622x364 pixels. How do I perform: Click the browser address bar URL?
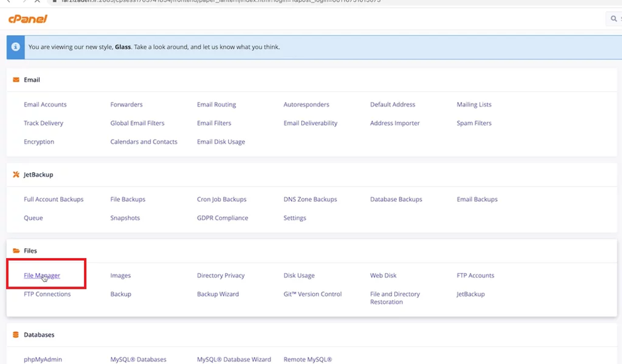click(220, 1)
